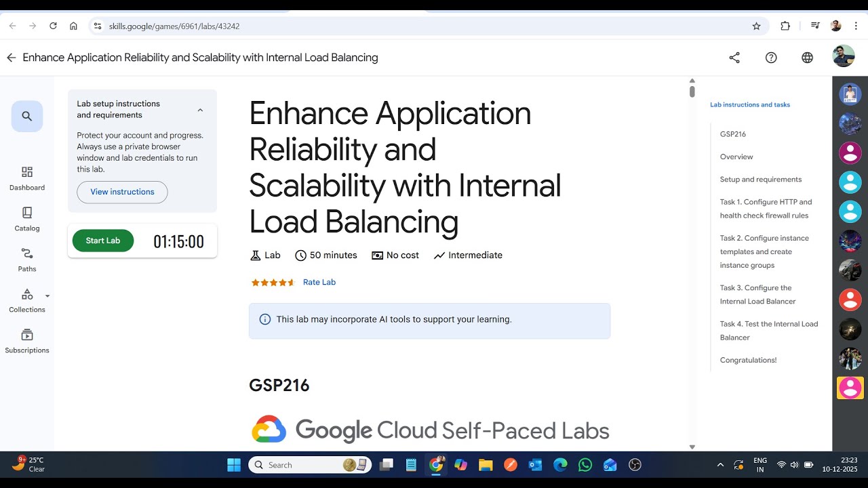Click the scrollbar down arrow
The width and height of the screenshot is (868, 488).
coord(692,447)
